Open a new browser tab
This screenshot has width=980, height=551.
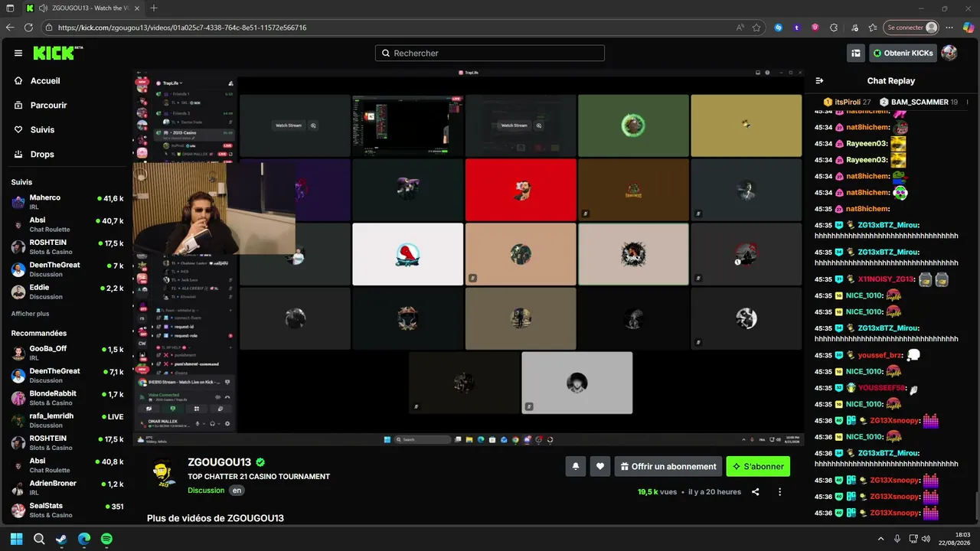pyautogui.click(x=154, y=8)
